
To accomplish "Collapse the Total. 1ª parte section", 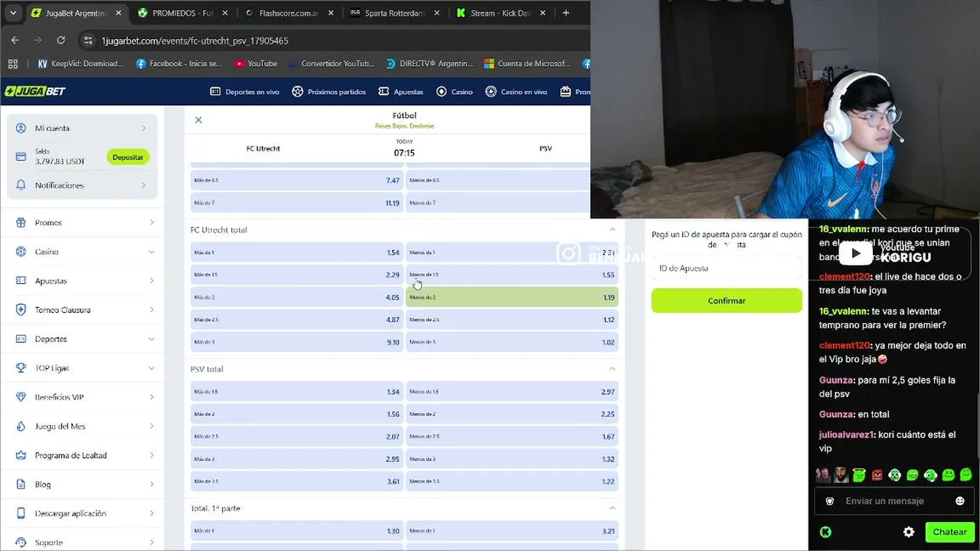I will [612, 508].
